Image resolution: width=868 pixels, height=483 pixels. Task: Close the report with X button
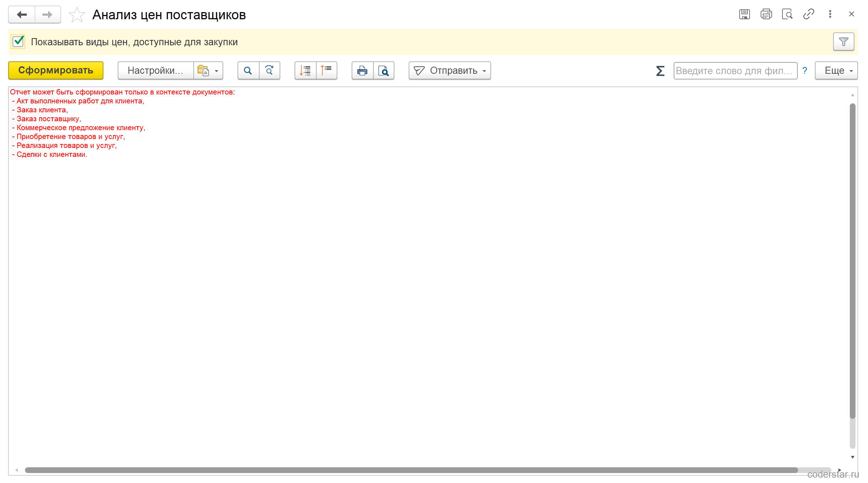click(852, 14)
